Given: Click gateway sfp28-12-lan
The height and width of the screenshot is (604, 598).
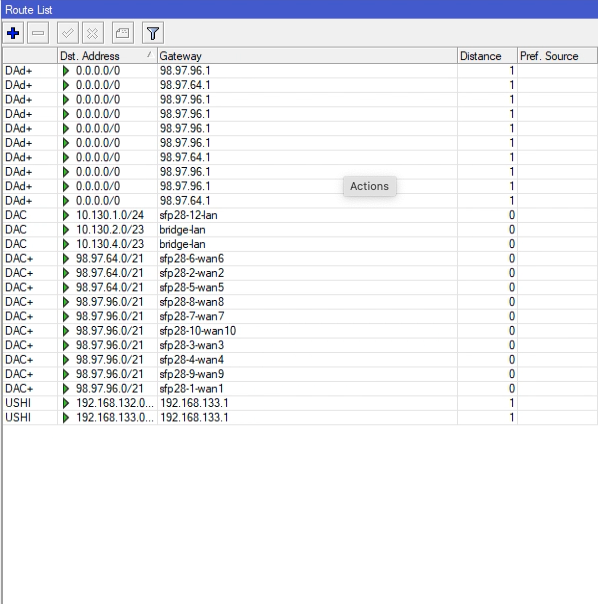Looking at the screenshot, I should tap(188, 215).
